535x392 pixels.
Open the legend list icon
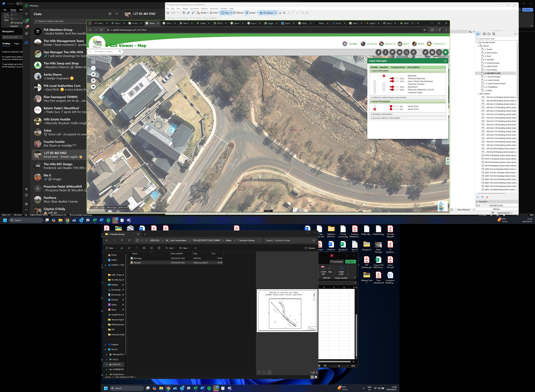[x=439, y=52]
